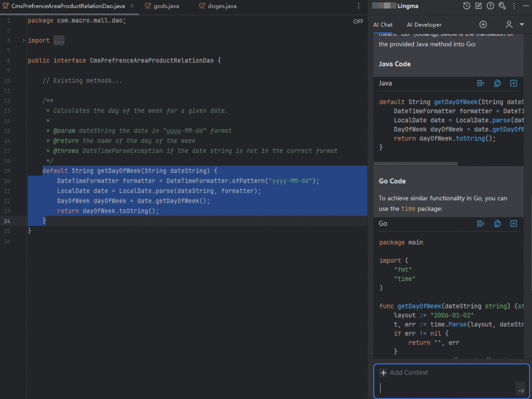Click line number 24 in gutter
The width and height of the screenshot is (532, 399).
point(7,221)
